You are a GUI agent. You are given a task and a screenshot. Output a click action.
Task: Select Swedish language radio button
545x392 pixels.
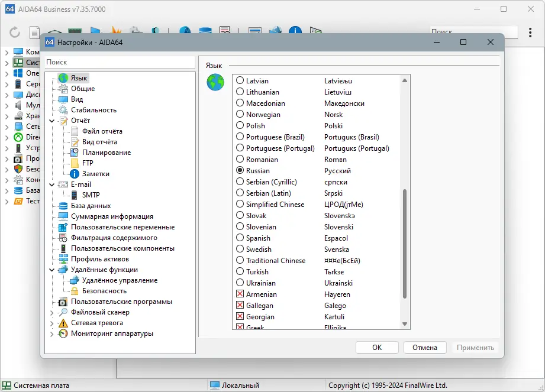pyautogui.click(x=240, y=248)
